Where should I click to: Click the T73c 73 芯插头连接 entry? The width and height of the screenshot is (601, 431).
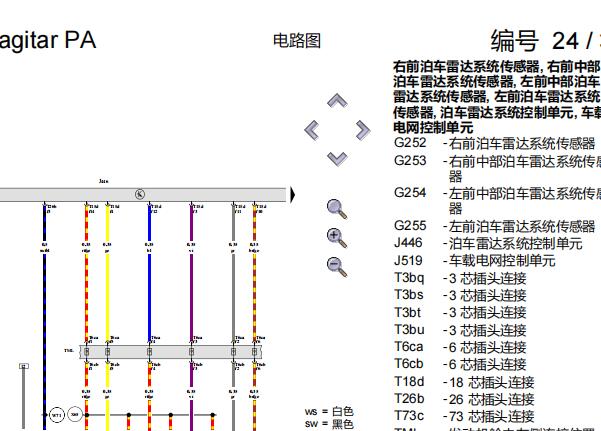(464, 416)
